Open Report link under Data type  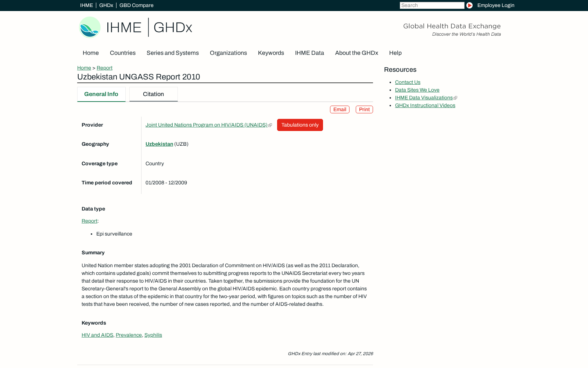89,221
